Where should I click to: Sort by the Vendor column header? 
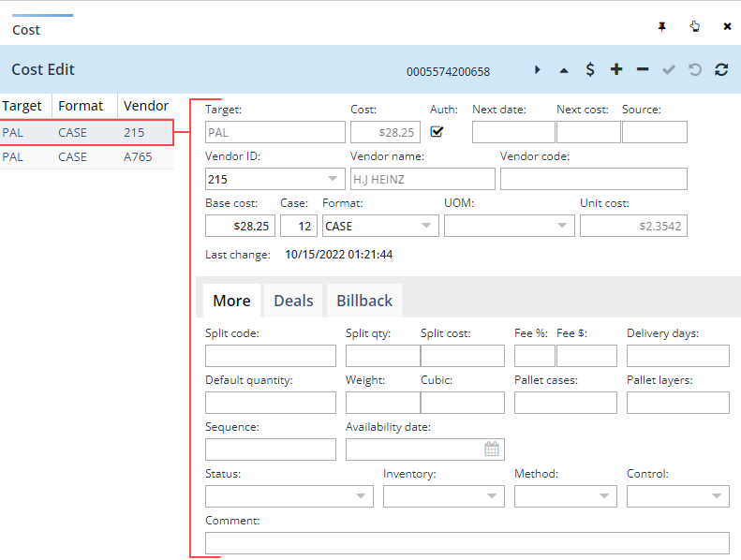[x=145, y=106]
